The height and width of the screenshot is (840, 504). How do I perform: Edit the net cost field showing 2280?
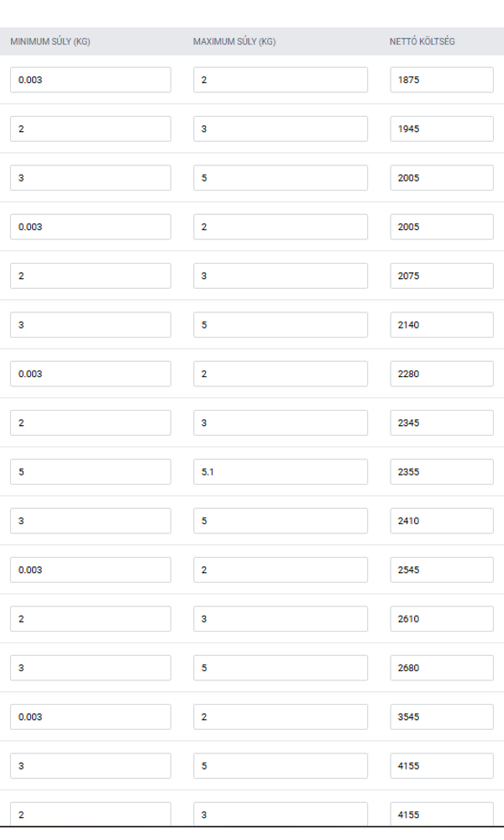click(441, 374)
